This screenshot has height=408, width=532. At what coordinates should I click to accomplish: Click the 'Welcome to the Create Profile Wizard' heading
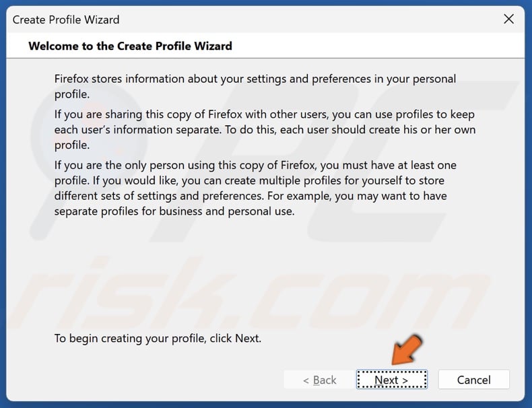(130, 46)
